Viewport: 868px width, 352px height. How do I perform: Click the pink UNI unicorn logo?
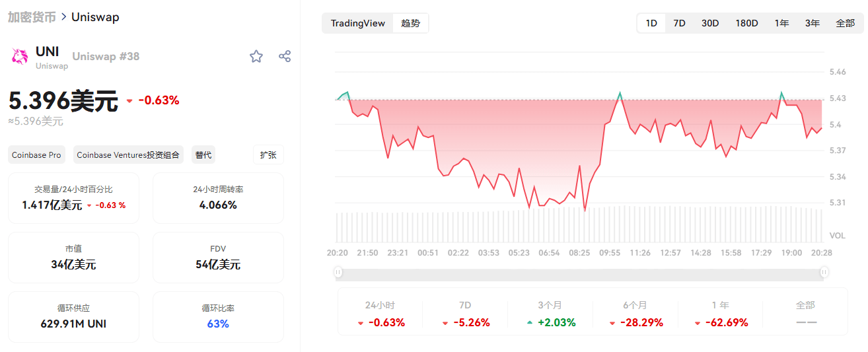(20, 56)
